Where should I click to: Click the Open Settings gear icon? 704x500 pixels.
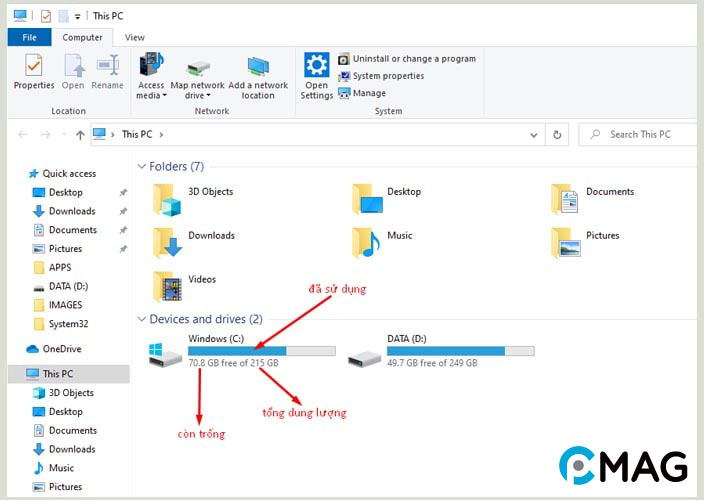(x=317, y=65)
